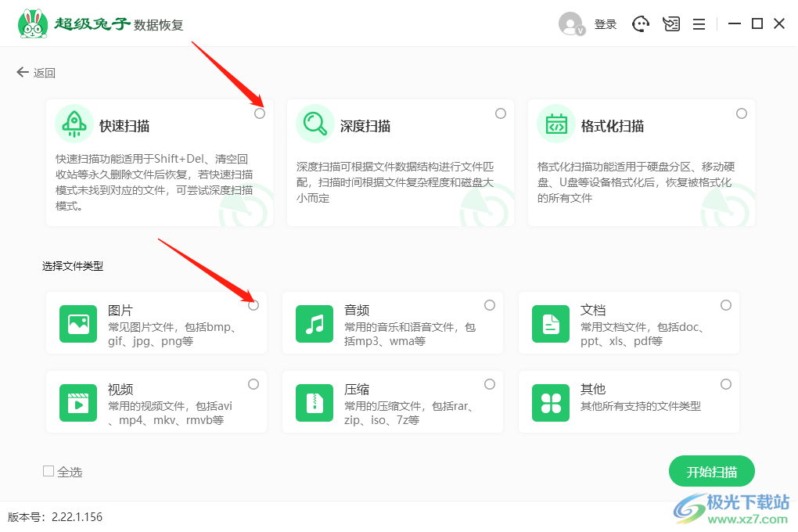This screenshot has width=798, height=532.
Task: Click the quick scan description paragraph
Action: point(154,182)
